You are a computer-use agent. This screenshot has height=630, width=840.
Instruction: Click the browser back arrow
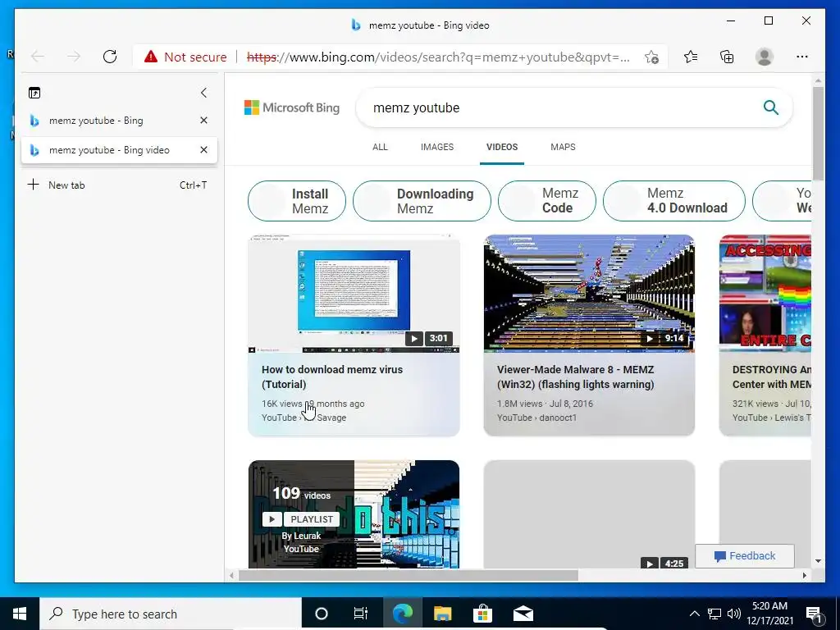coord(37,57)
